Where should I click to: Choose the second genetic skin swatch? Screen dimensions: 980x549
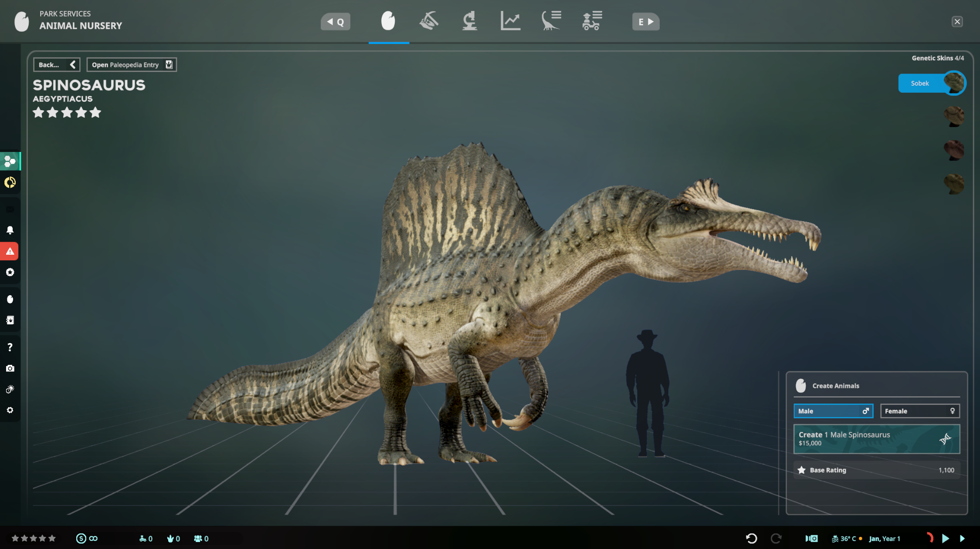[x=954, y=117]
